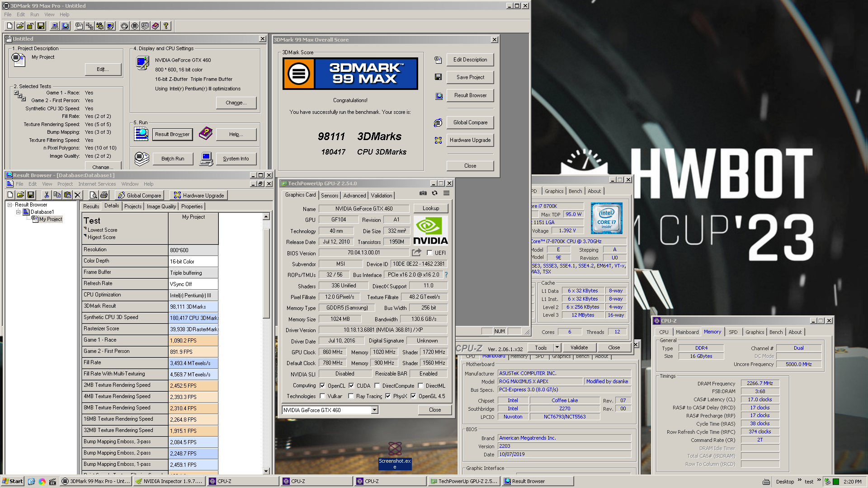Click purple book icon in Run section

206,133
